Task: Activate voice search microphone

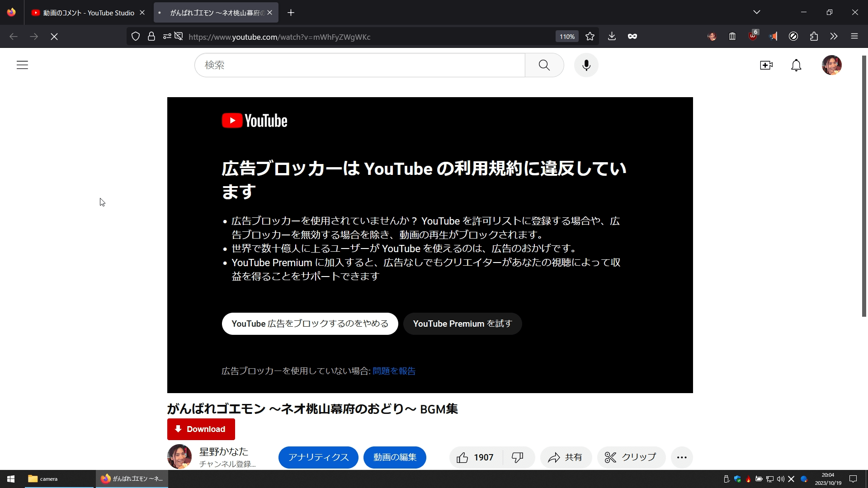Action: click(x=586, y=65)
